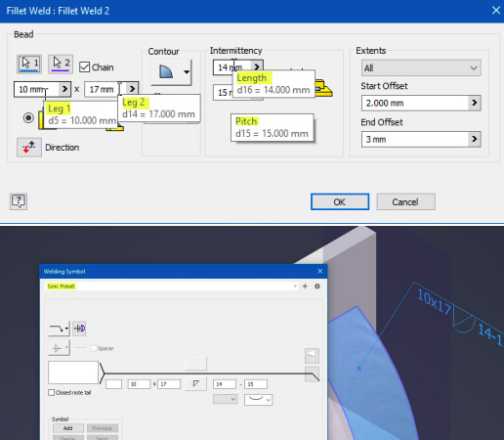The width and height of the screenshot is (504, 440).
Task: Click the Cancel button
Action: pos(405,201)
